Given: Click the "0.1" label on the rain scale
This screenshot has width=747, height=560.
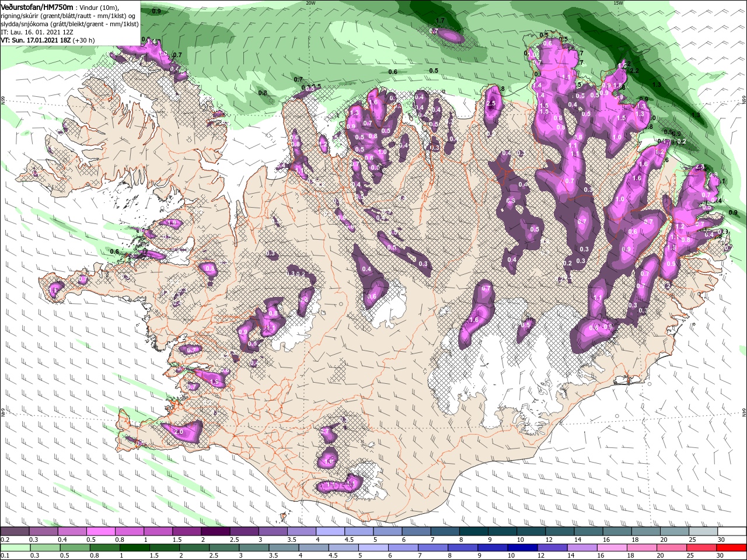Looking at the screenshot, I should pyautogui.click(x=4, y=556).
